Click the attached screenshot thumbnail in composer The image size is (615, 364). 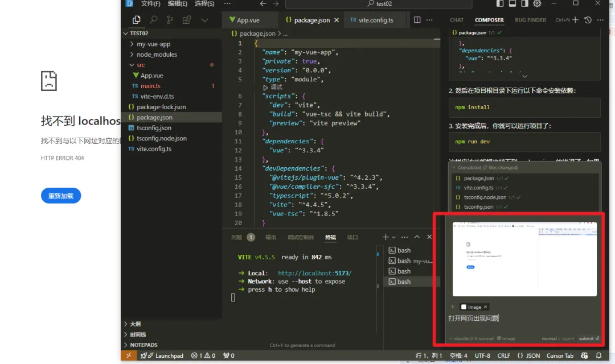coord(524,259)
